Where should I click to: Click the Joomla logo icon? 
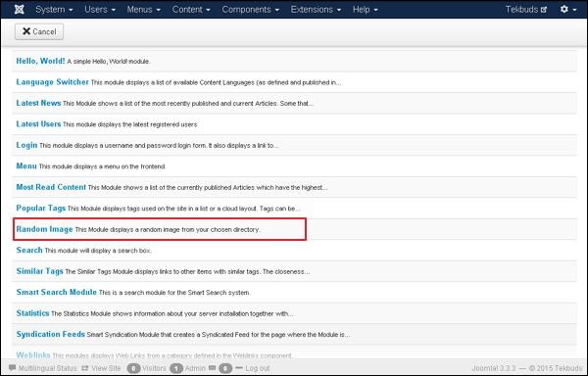[x=20, y=10]
